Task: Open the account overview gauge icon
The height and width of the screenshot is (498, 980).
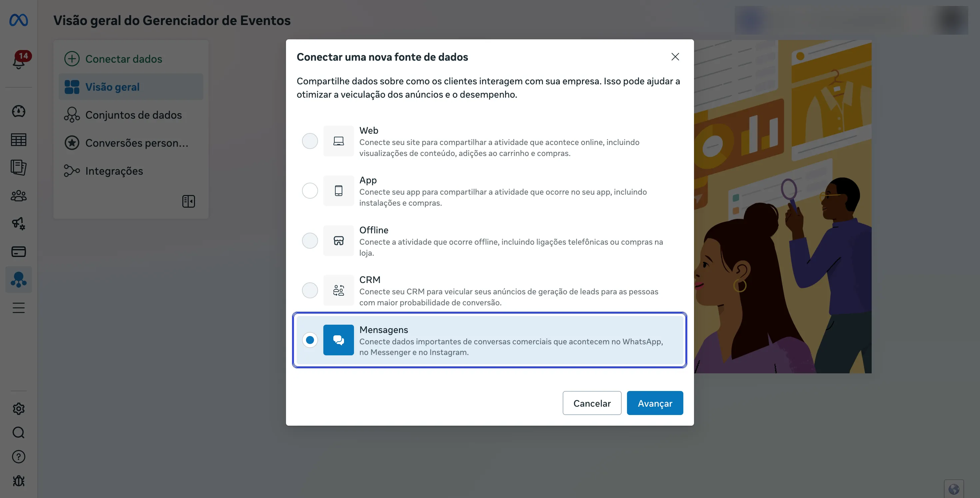Action: click(19, 111)
